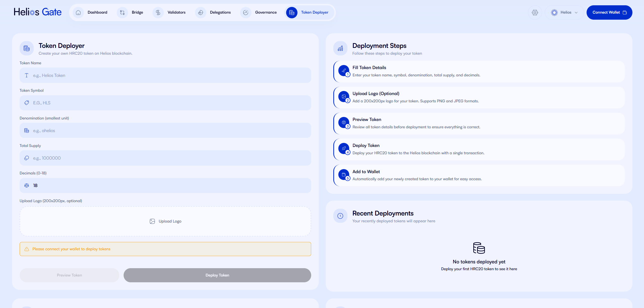The height and width of the screenshot is (308, 644).
Task: Click the Delegations coin icon
Action: click(200, 12)
